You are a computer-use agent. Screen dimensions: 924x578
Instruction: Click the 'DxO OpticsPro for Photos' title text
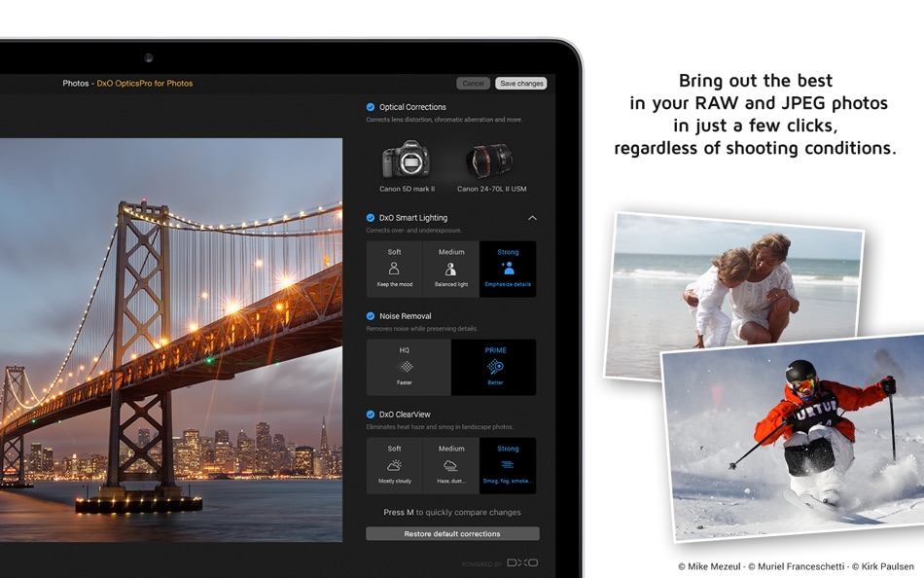[x=144, y=83]
